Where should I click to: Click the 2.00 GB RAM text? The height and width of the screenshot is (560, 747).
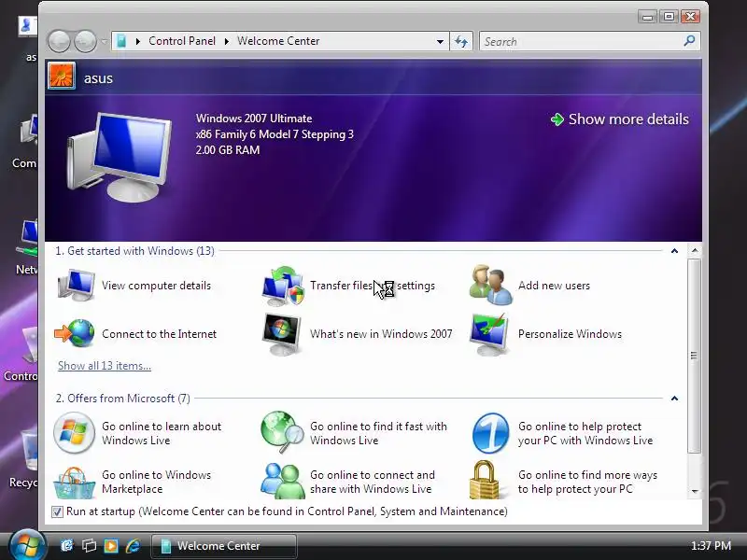coord(228,150)
